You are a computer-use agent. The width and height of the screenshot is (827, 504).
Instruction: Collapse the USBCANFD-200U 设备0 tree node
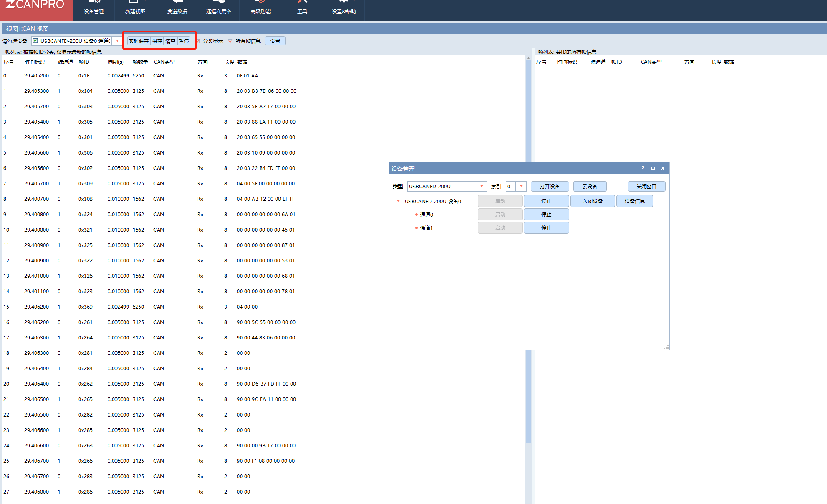point(398,201)
